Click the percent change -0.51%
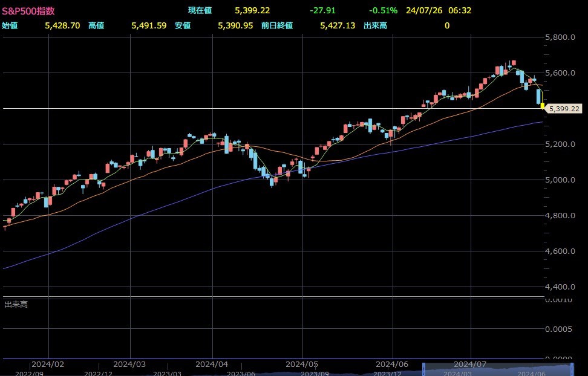Image resolution: width=588 pixels, height=376 pixels. point(383,10)
